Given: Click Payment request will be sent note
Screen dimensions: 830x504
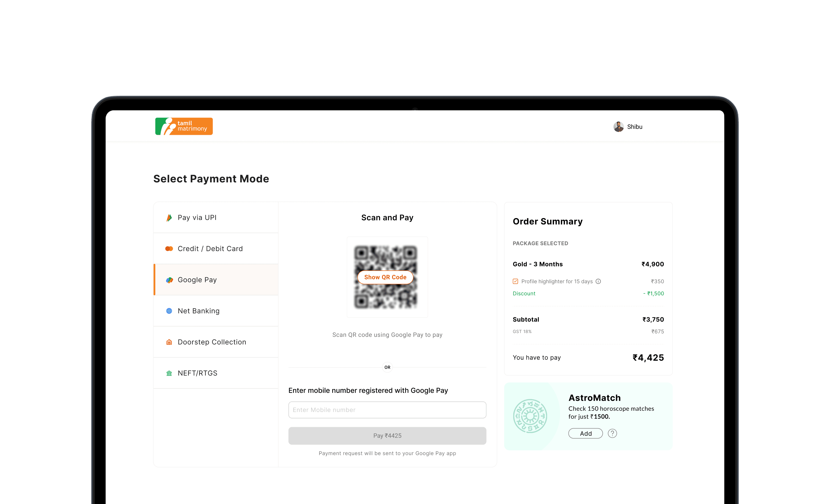Looking at the screenshot, I should 387,454.
